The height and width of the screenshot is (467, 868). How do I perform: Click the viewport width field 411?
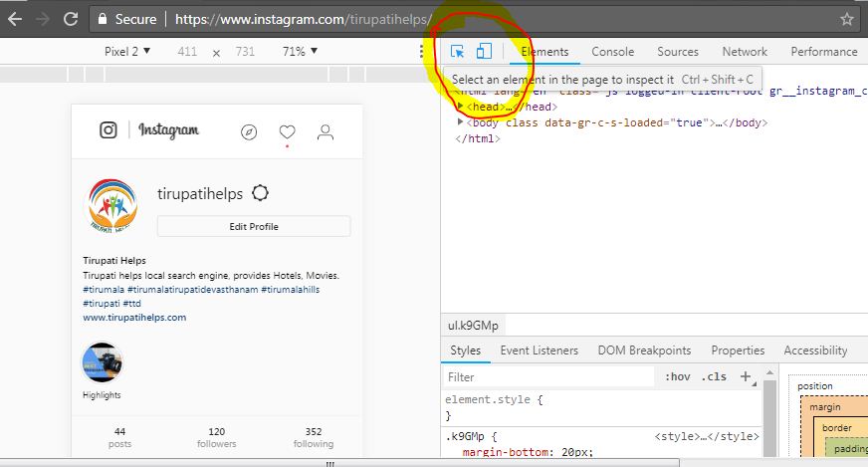tap(187, 52)
